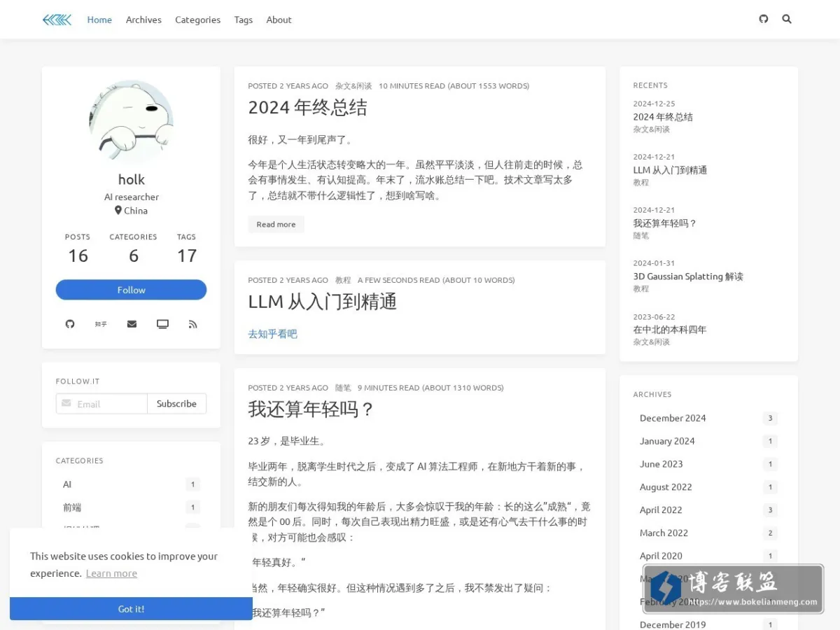This screenshot has width=840, height=630.
Task: Open 杂文&闲谈 category tag on first post
Action: 353,86
